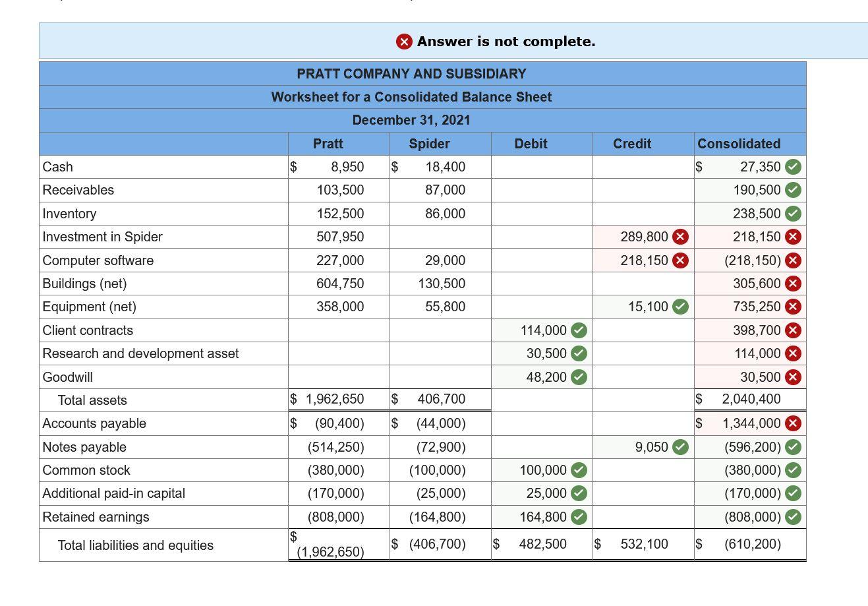Click green check next to Cash consolidated 27,350

(794, 167)
